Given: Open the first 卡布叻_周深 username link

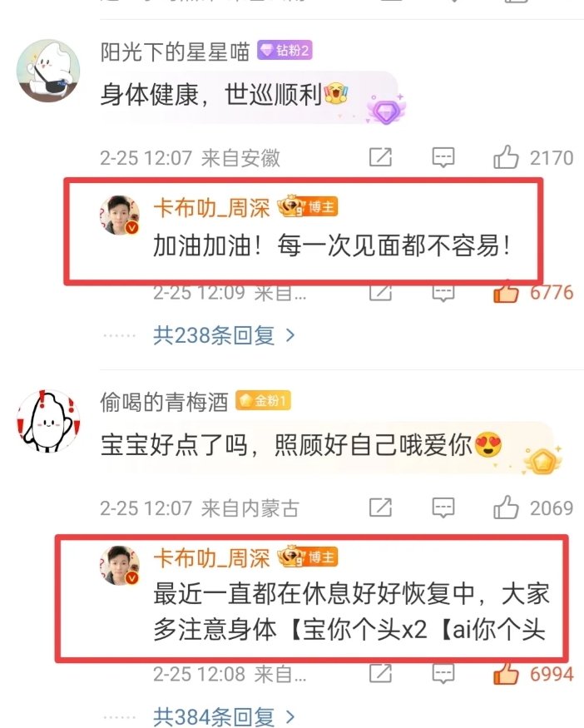Looking at the screenshot, I should (211, 207).
